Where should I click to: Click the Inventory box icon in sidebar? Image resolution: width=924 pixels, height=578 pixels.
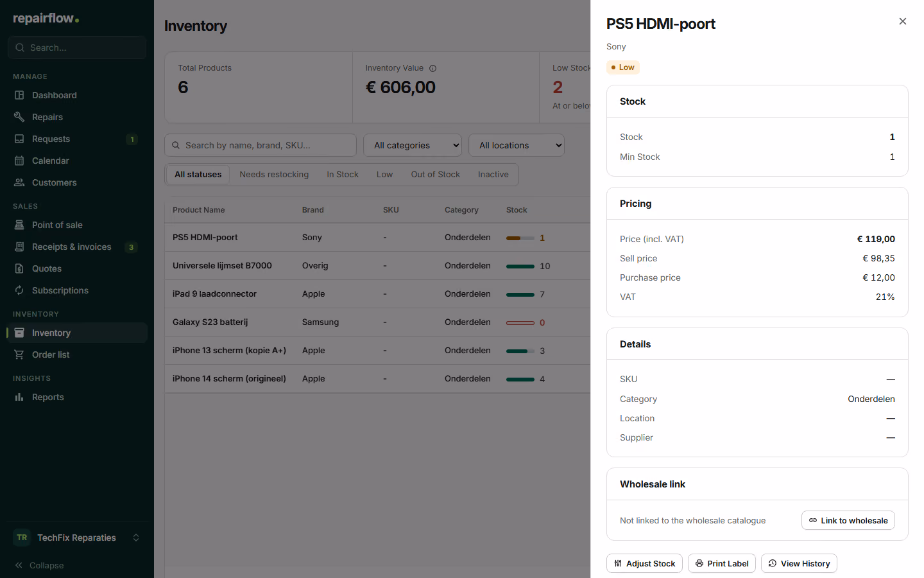pyautogui.click(x=19, y=333)
